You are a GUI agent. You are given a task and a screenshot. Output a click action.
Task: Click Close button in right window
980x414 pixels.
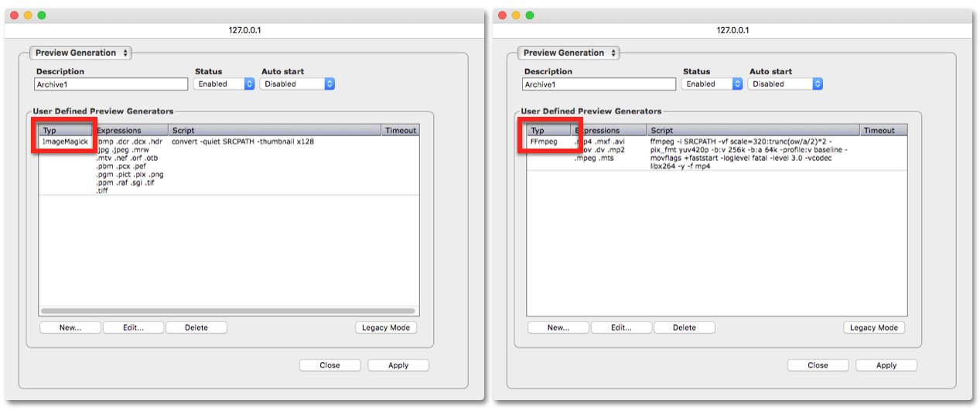pyautogui.click(x=818, y=365)
